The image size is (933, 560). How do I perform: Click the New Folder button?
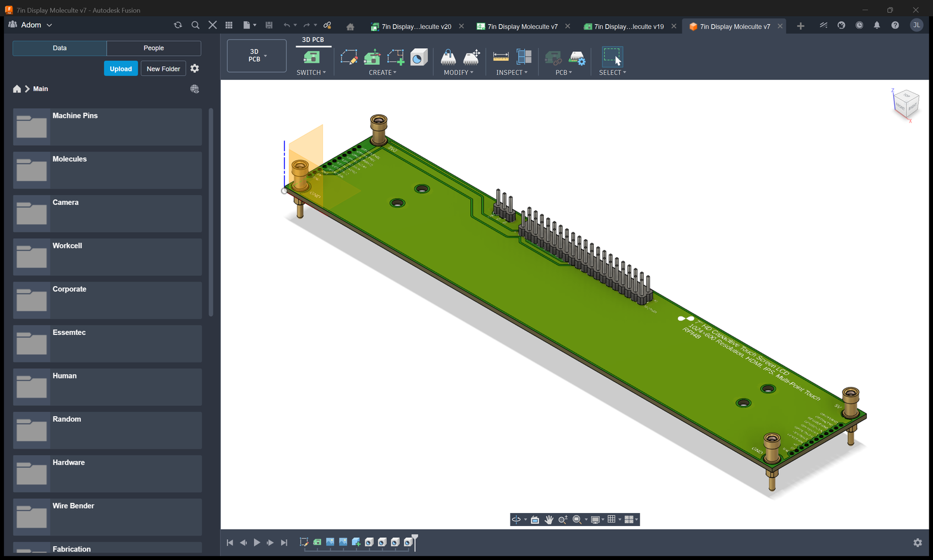coord(163,68)
